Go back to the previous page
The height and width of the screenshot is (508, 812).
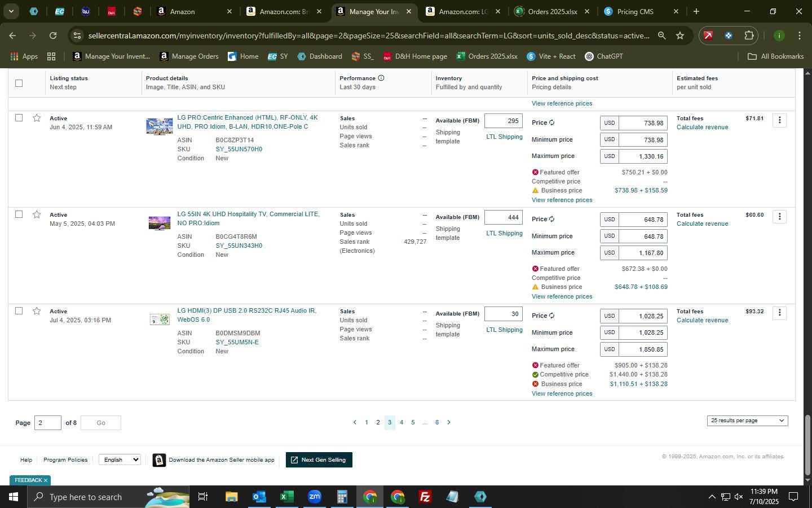(x=12, y=36)
